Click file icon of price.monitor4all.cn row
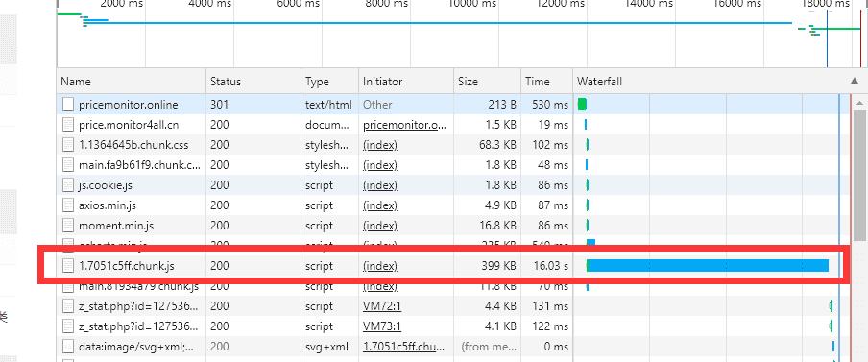Image resolution: width=868 pixels, height=362 pixels. tap(67, 125)
